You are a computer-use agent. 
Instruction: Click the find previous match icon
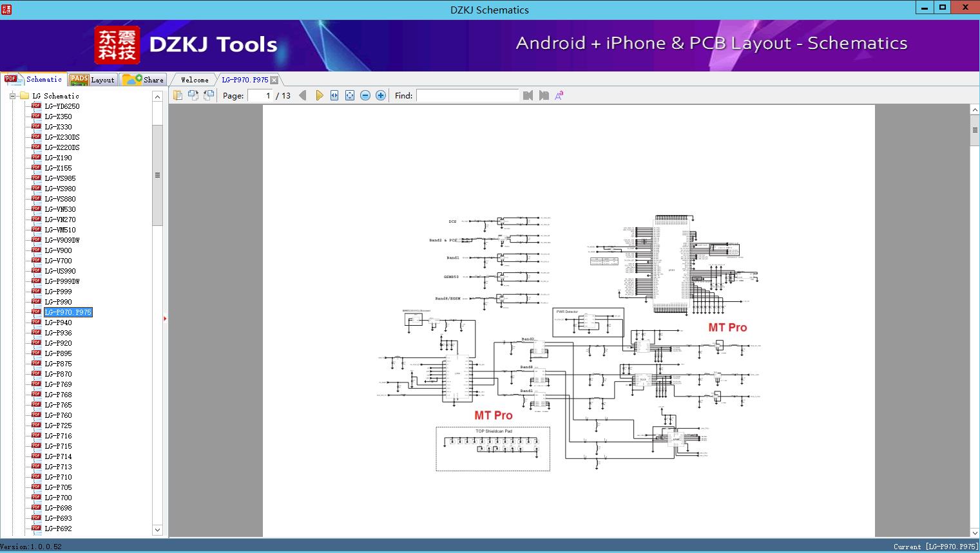[x=528, y=95]
